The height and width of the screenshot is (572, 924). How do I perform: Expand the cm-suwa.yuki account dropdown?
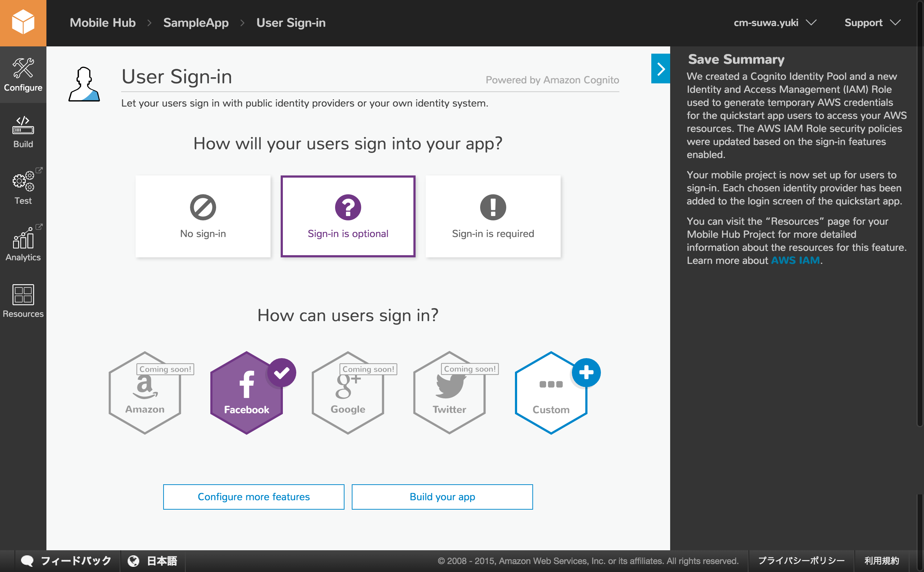tap(775, 23)
